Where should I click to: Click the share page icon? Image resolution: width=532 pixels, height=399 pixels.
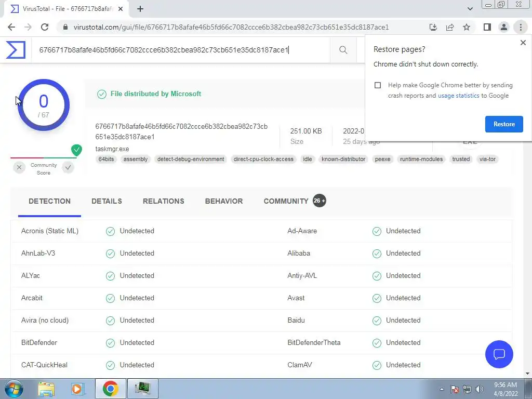click(450, 27)
